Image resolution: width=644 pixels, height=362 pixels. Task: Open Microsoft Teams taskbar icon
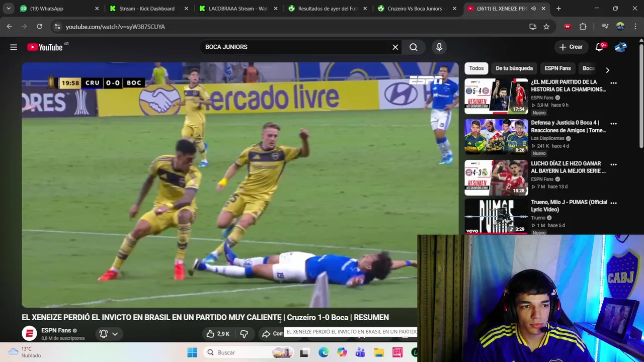(360, 352)
